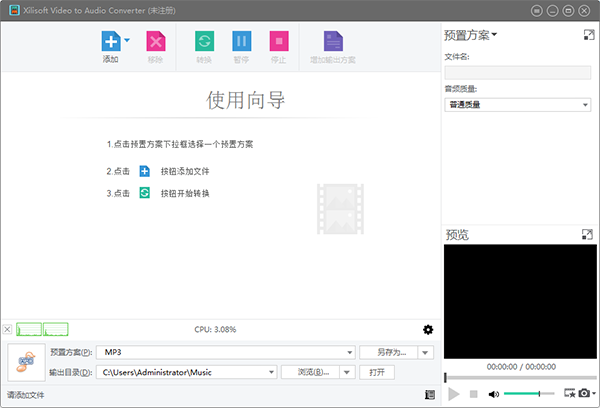Mute audio with the speaker icon
Image resolution: width=600 pixels, height=408 pixels.
click(x=494, y=394)
